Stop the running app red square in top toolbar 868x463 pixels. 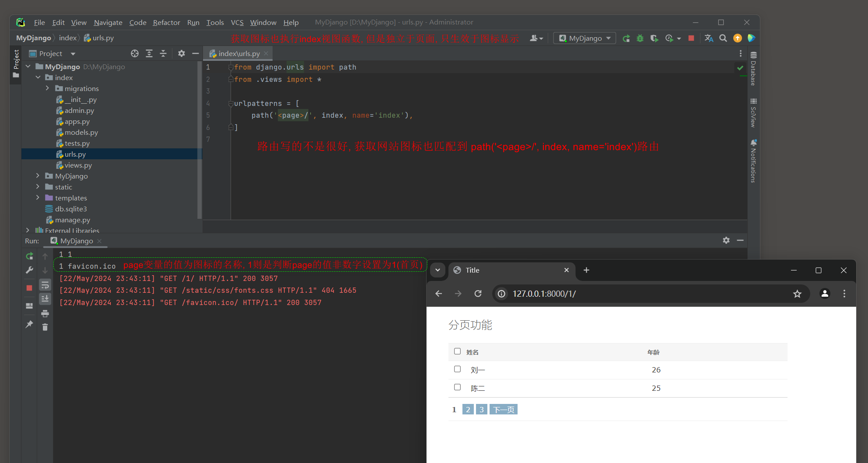pos(691,38)
